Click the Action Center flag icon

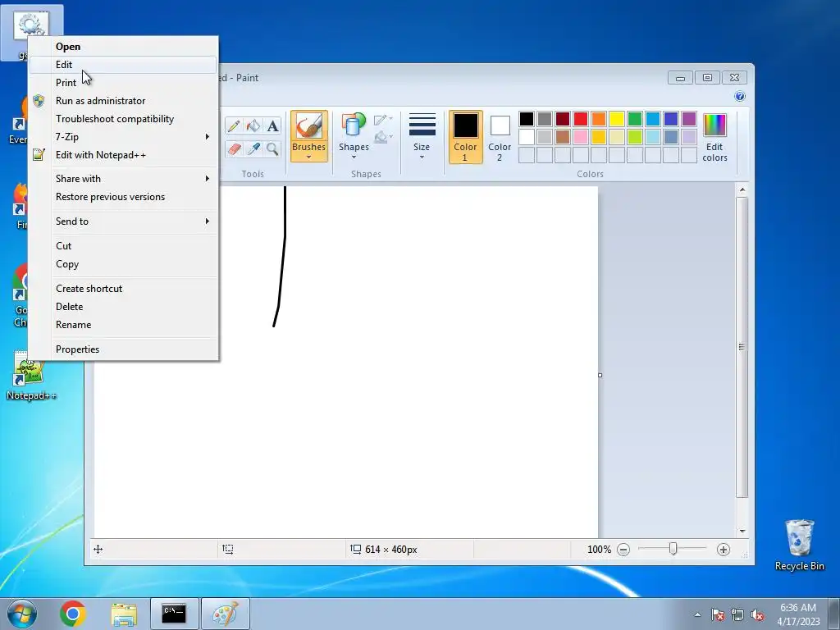718,614
